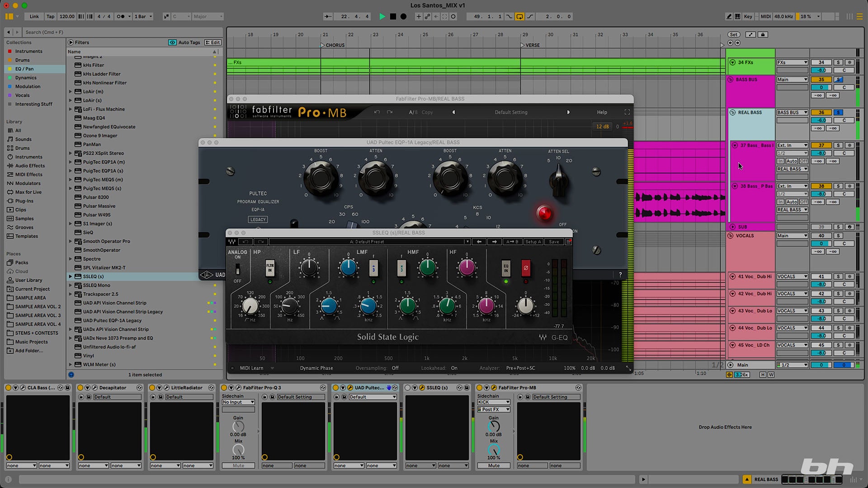The height and width of the screenshot is (488, 868).
Task: Click the Play button in transport
Action: [x=382, y=17]
